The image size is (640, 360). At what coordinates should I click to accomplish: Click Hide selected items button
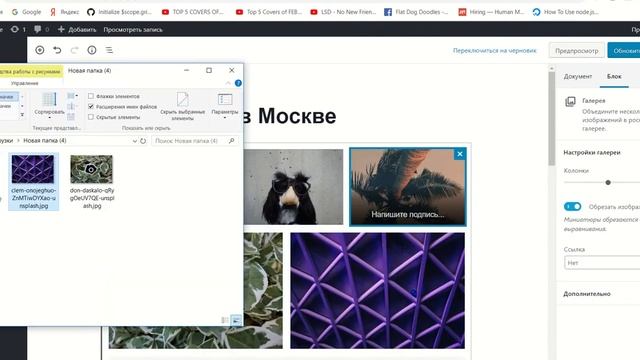(x=182, y=106)
